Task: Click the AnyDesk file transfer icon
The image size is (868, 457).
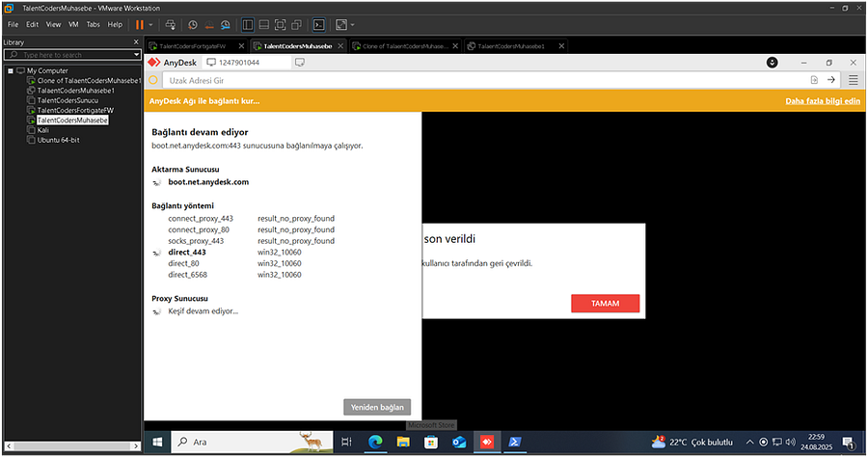Action: [x=814, y=80]
